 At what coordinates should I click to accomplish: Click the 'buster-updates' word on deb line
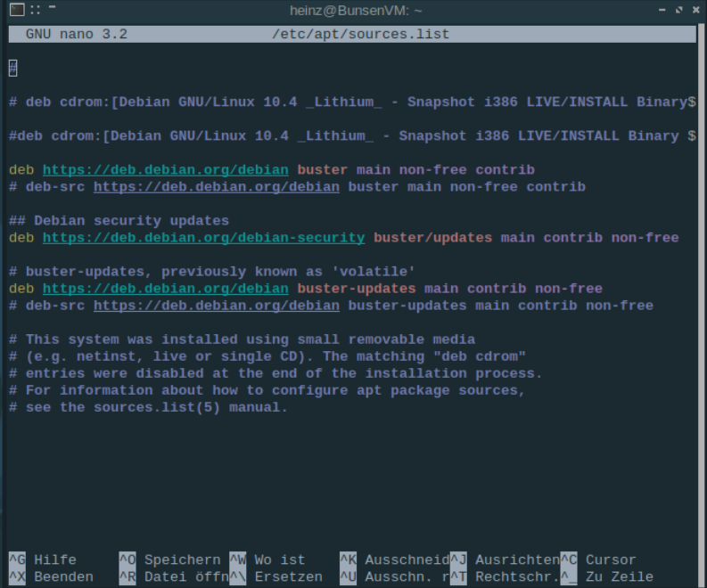357,289
